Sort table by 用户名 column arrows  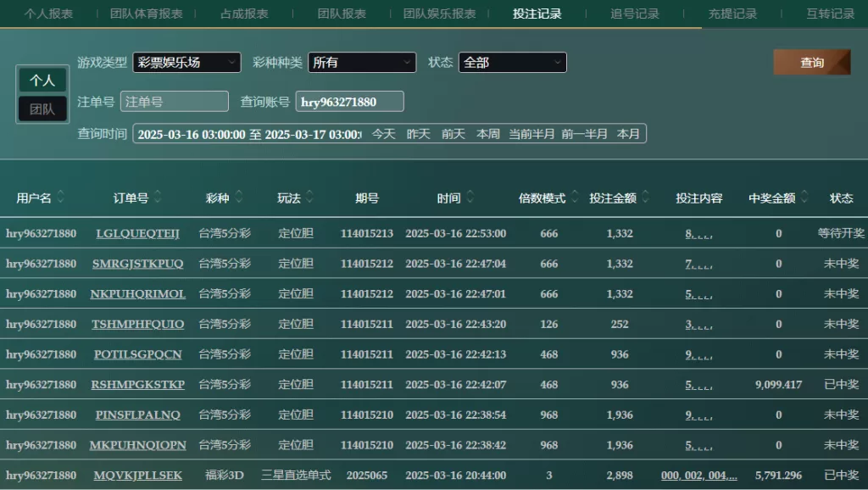point(61,198)
